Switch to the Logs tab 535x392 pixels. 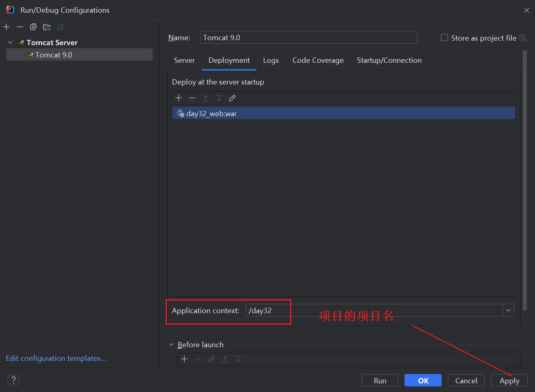click(x=271, y=60)
